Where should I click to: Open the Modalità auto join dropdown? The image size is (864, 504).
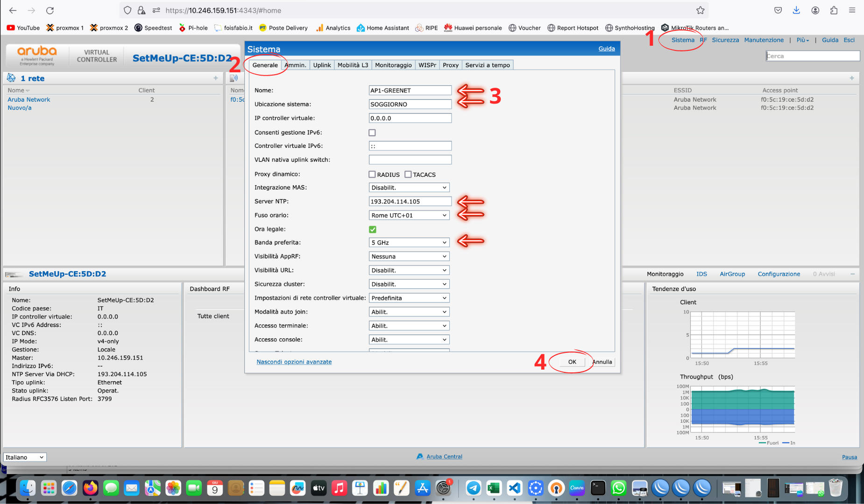(409, 312)
